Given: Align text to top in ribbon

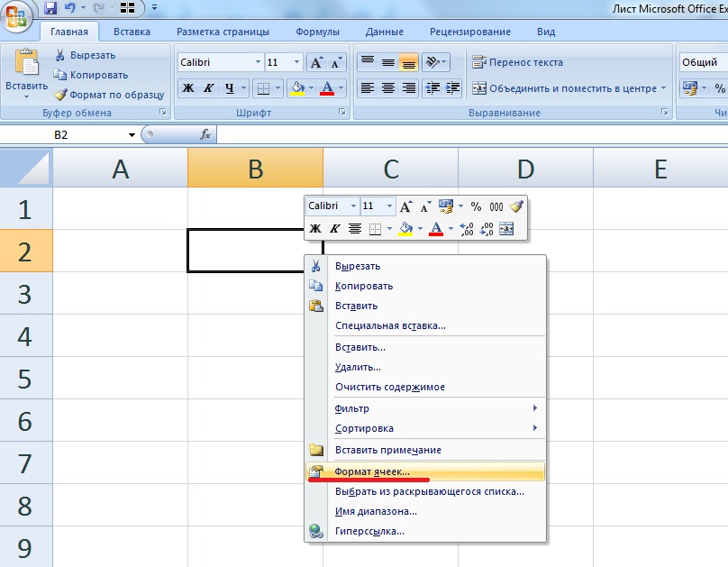Looking at the screenshot, I should (x=368, y=62).
